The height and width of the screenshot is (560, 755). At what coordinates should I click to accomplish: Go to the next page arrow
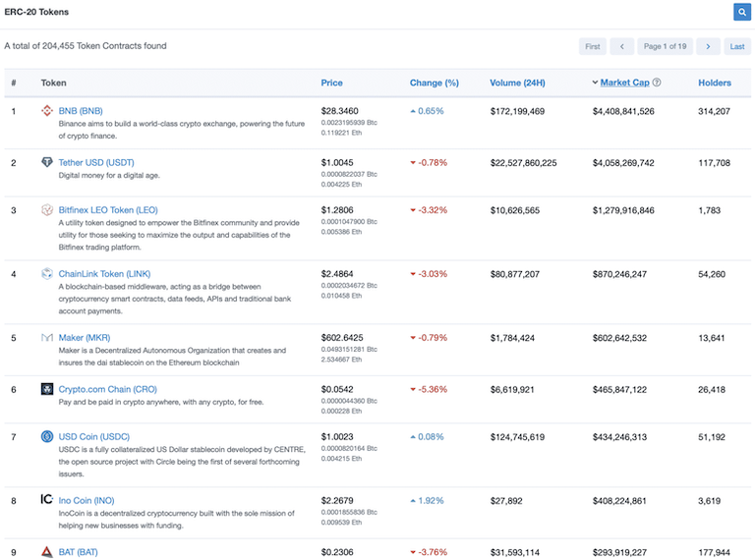708,46
